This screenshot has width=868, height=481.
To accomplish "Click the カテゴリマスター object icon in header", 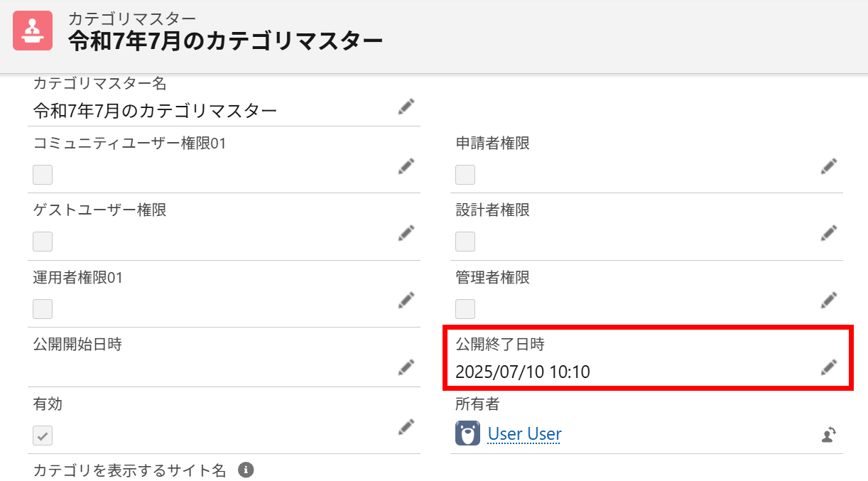I will point(30,30).
